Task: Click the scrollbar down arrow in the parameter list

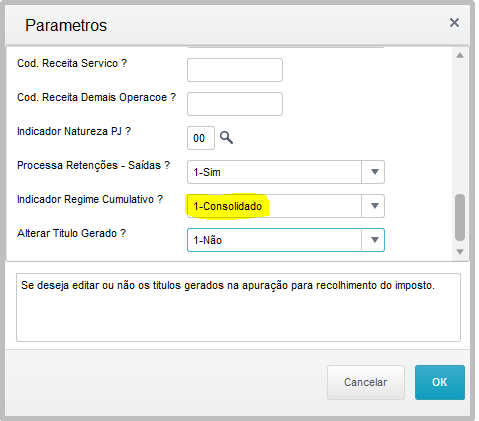Action: pos(460,252)
